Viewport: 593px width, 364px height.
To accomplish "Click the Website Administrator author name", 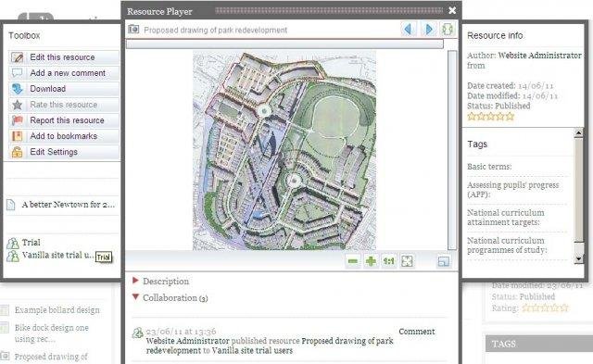I will tap(539, 56).
